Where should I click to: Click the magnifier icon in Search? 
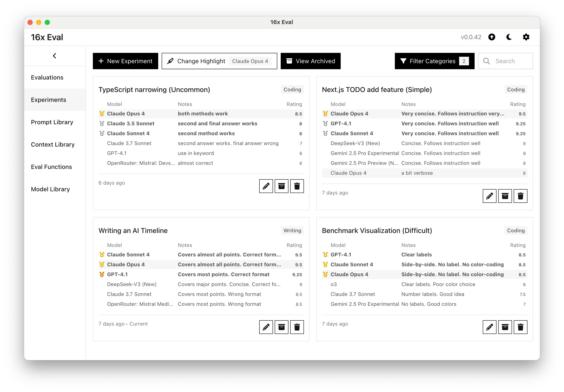[x=486, y=61]
